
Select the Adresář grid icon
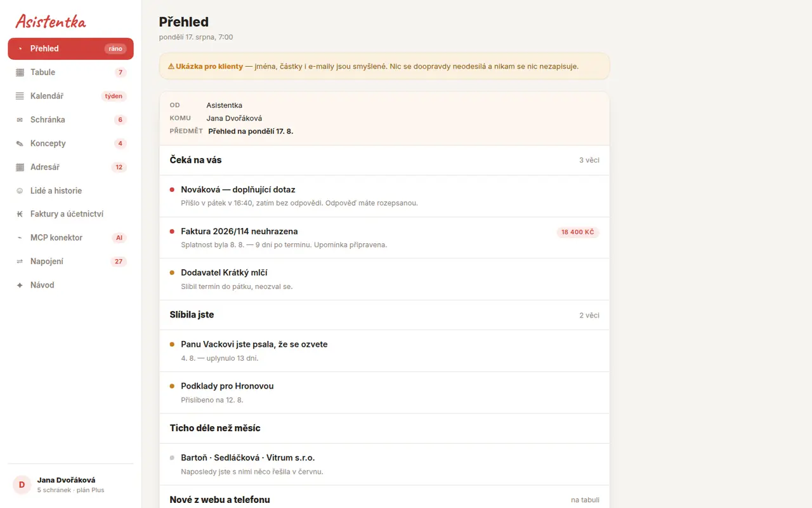pos(20,167)
